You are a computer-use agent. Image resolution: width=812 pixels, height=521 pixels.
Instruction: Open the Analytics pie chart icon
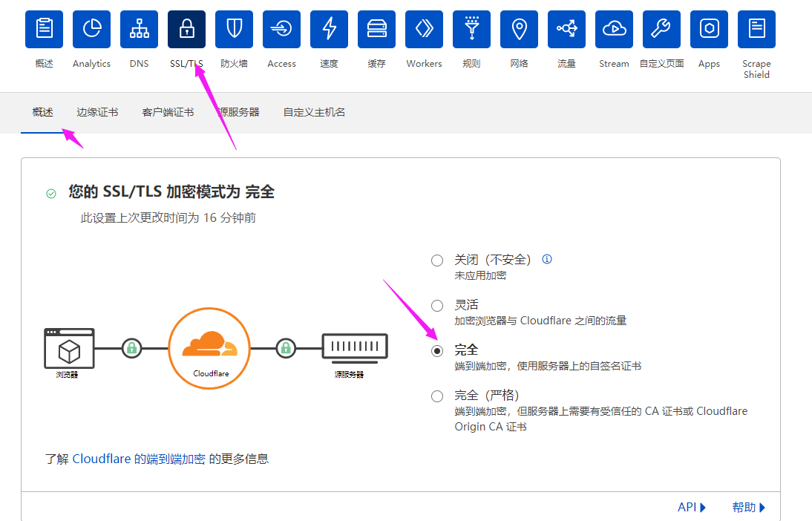pyautogui.click(x=91, y=29)
